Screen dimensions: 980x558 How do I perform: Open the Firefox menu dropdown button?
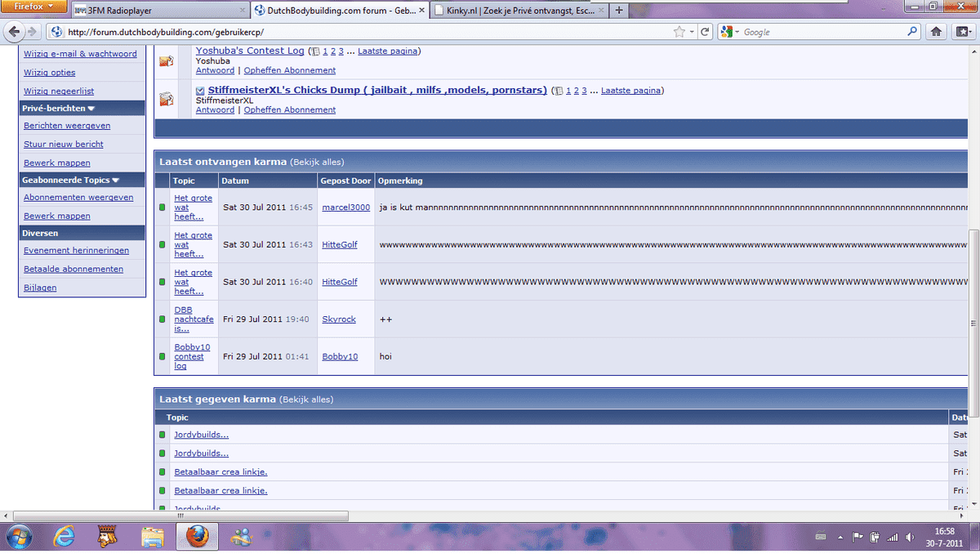pyautogui.click(x=33, y=7)
